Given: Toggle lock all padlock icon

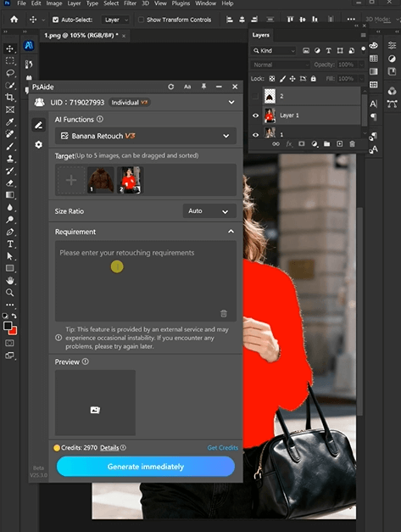Looking at the screenshot, I should pyautogui.click(x=314, y=79).
